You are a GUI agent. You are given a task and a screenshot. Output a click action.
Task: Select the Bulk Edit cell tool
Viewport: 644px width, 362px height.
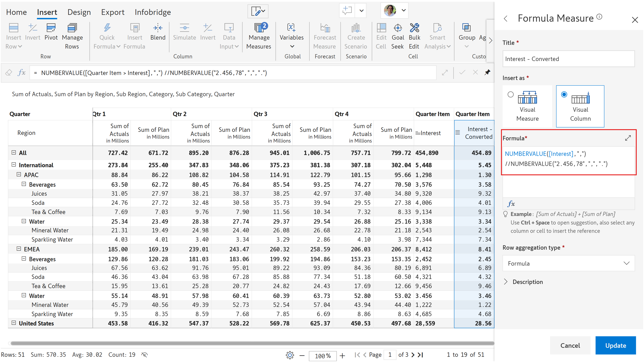[x=414, y=35]
